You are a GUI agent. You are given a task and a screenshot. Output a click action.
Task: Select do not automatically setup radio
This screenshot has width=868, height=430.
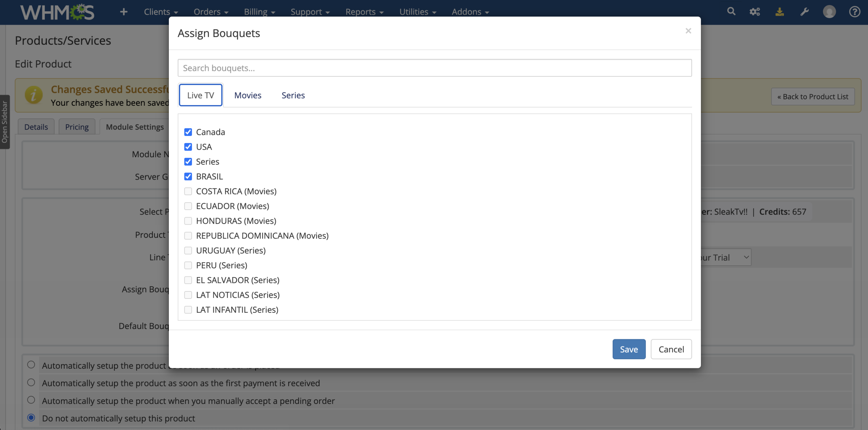31,418
